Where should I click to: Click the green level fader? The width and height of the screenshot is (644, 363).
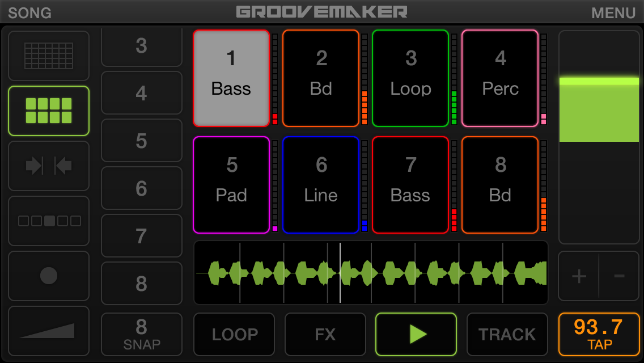(599, 109)
